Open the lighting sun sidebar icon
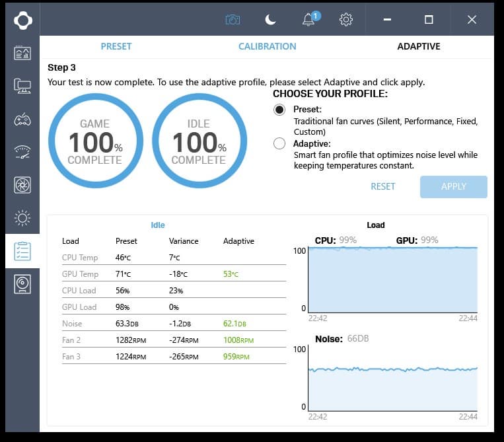The width and height of the screenshot is (504, 442). [x=22, y=218]
